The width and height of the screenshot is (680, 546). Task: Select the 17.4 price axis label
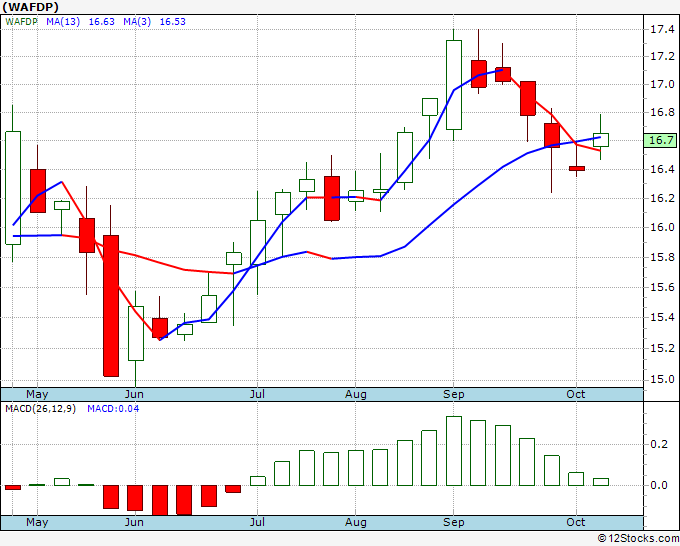click(x=662, y=29)
